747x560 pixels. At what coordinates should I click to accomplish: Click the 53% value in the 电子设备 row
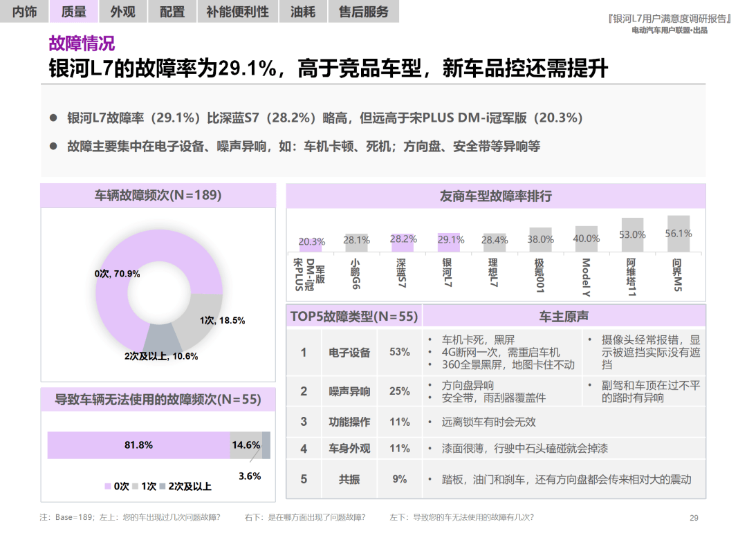(399, 353)
